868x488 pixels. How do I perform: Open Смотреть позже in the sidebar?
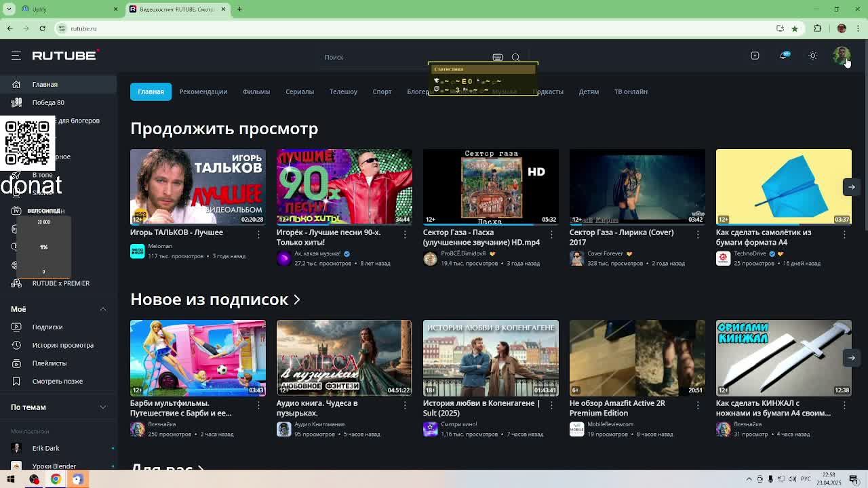58,381
